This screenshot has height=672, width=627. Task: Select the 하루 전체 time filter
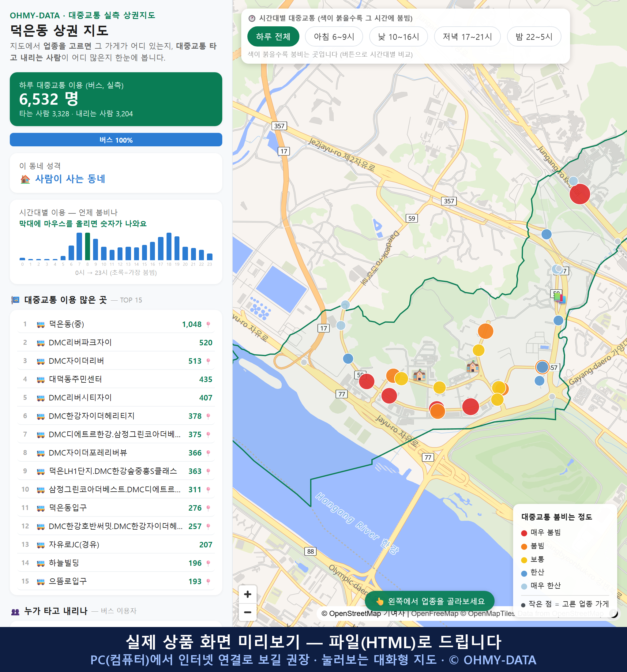point(273,36)
